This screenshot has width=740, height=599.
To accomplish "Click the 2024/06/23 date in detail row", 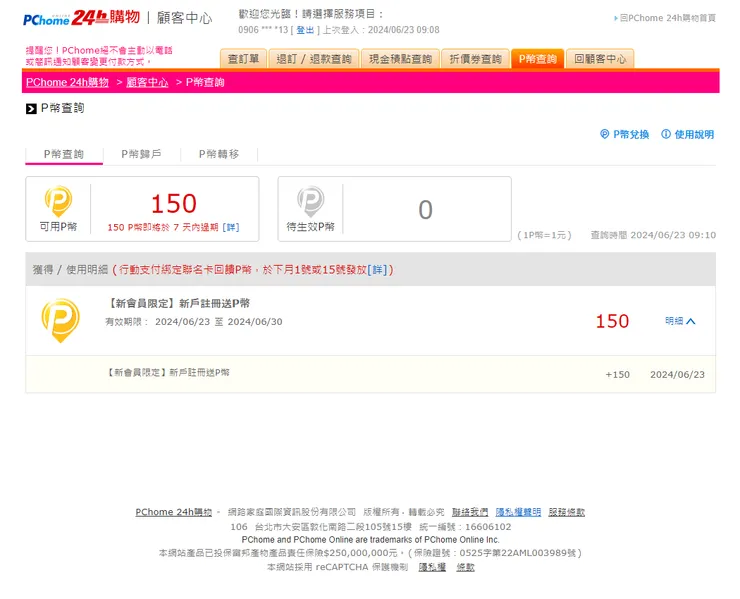I will (x=677, y=375).
